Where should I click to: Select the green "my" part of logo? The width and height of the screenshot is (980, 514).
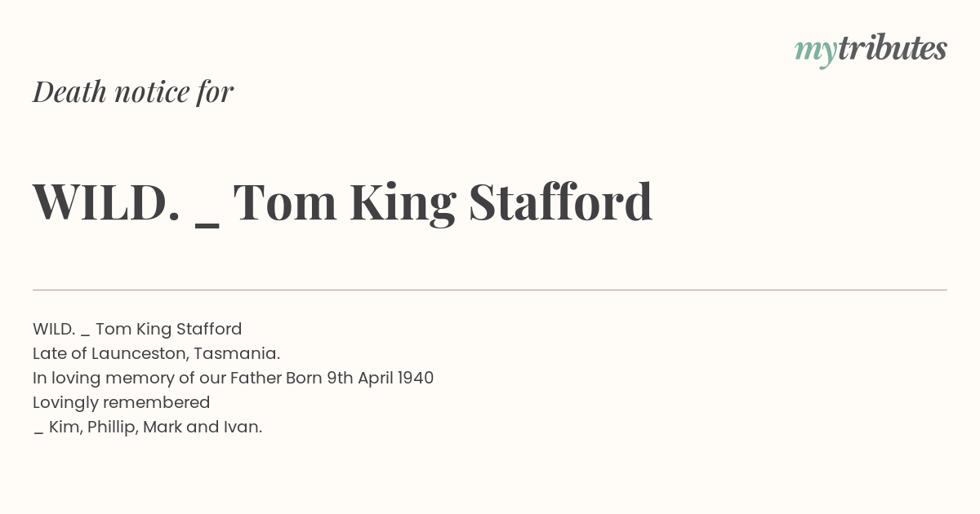click(815, 54)
